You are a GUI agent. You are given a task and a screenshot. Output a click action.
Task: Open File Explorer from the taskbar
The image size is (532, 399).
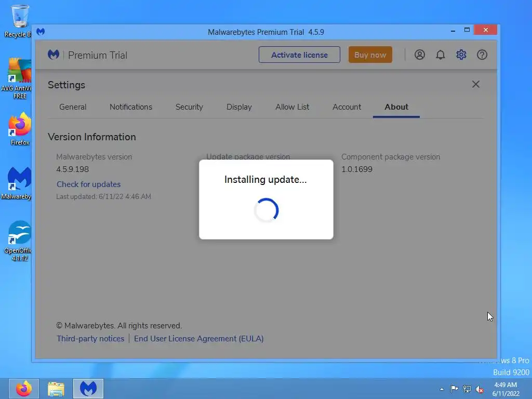(56, 389)
